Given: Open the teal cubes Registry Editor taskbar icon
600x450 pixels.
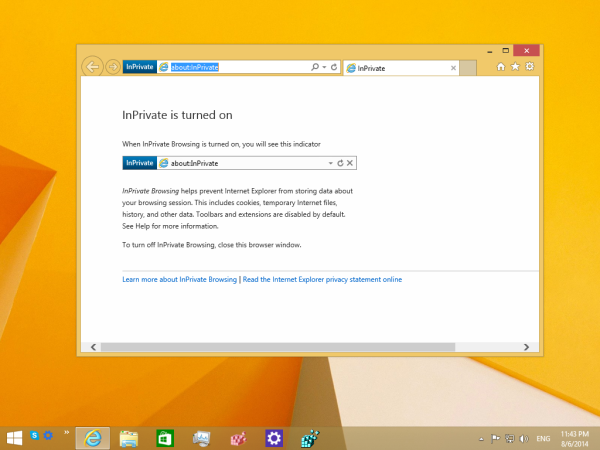Looking at the screenshot, I should 310,439.
